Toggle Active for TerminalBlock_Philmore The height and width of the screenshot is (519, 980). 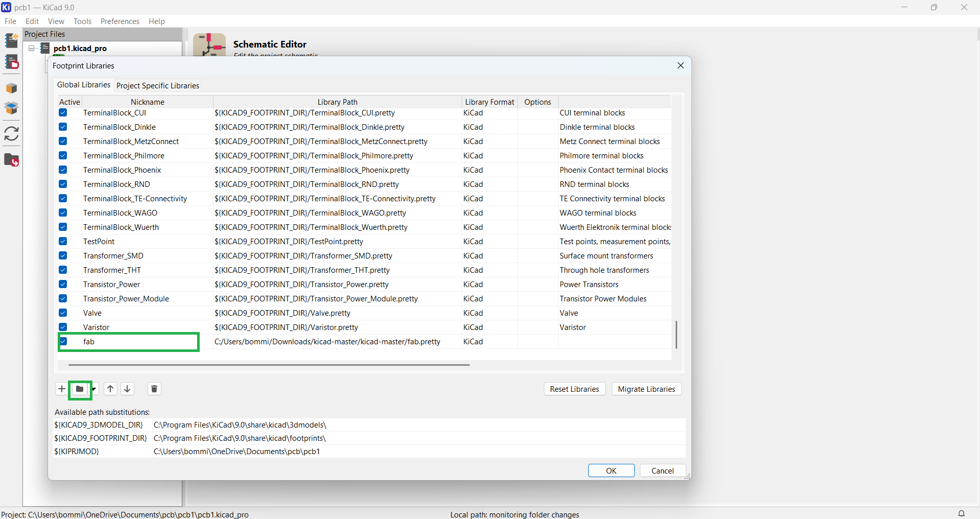coord(63,155)
